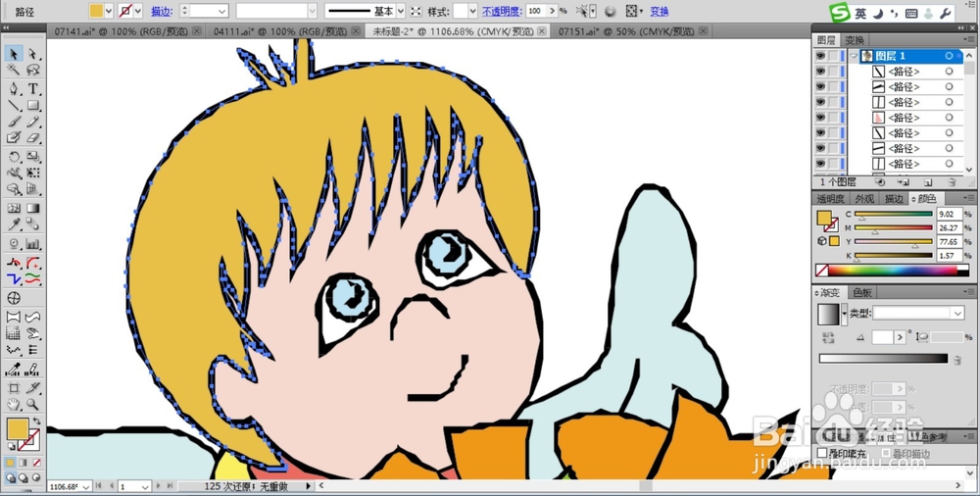Click the opacity value field showing 100
This screenshot has height=496, width=980.
click(x=534, y=11)
